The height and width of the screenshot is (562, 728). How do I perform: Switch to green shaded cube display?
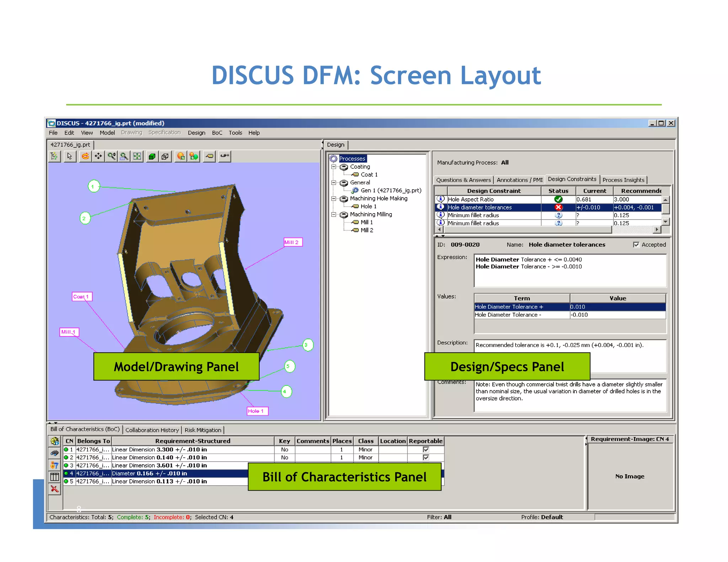tap(152, 156)
